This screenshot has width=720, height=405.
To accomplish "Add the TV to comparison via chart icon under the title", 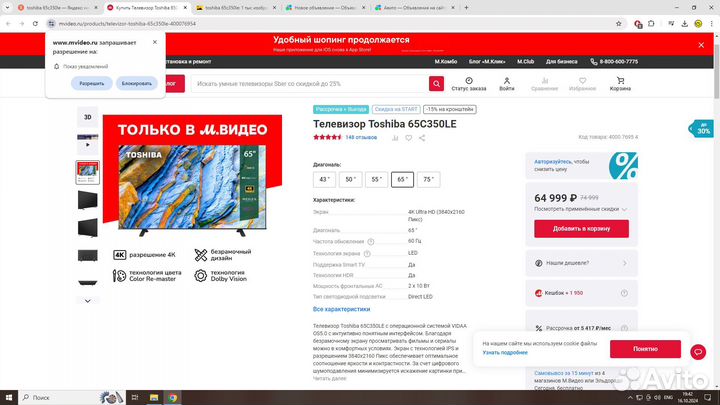I will 395,138.
